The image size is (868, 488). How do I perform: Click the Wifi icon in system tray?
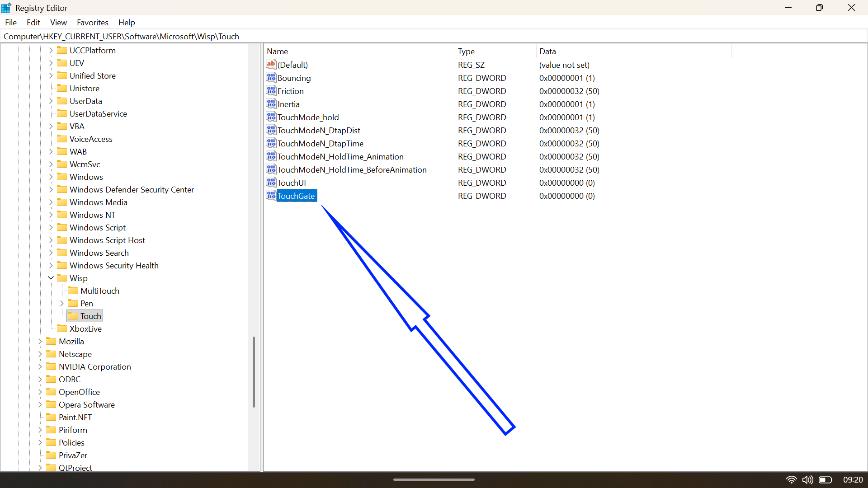(x=792, y=480)
